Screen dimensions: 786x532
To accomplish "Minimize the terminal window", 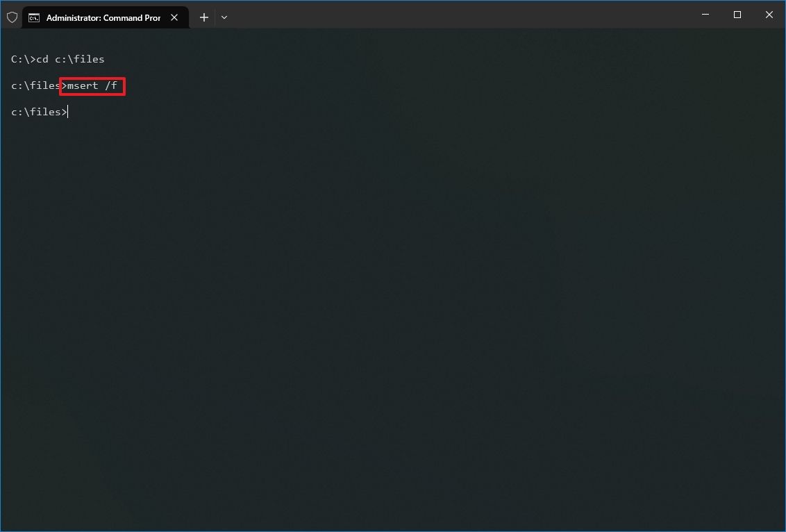I will click(705, 15).
